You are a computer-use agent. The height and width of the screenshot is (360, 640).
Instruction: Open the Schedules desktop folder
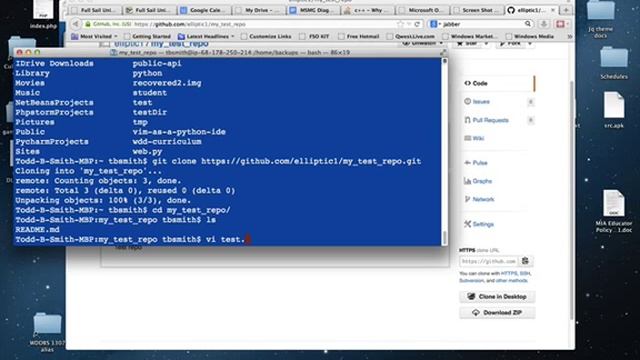click(x=614, y=63)
